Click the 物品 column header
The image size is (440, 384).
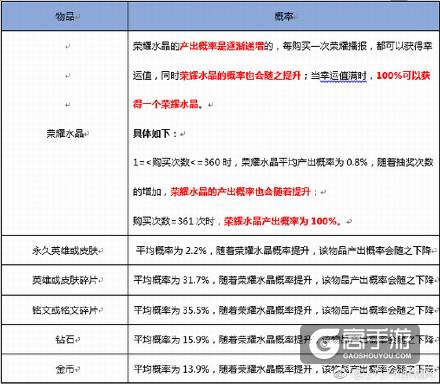pos(65,16)
